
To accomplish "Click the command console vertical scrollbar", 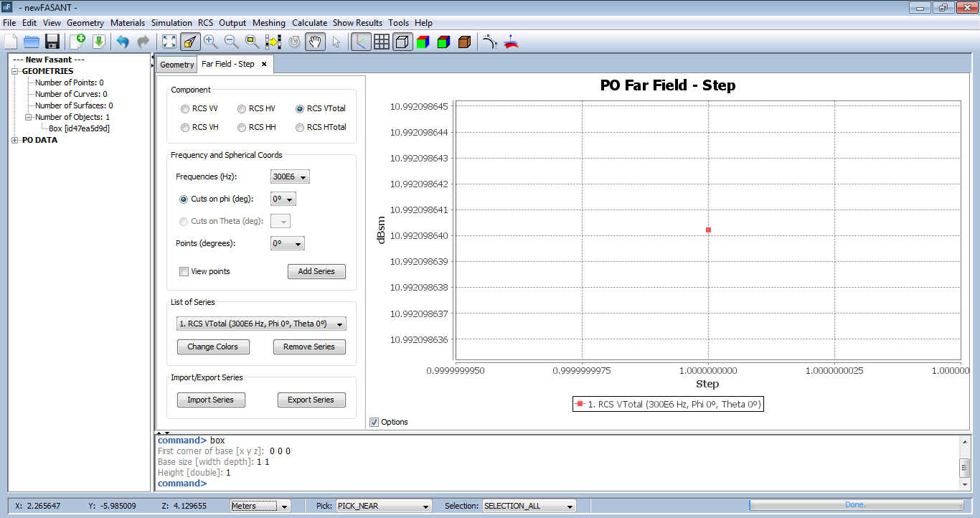I will [965, 467].
